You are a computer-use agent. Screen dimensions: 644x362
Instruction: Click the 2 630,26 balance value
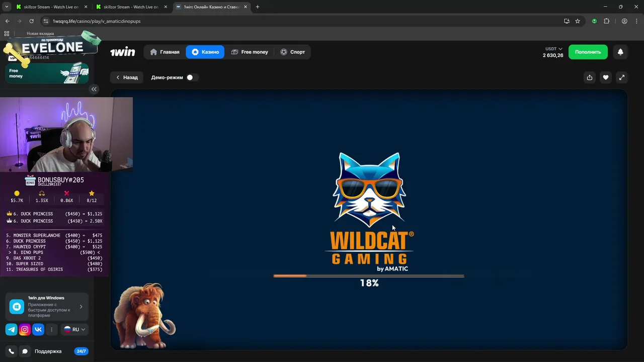pos(553,55)
